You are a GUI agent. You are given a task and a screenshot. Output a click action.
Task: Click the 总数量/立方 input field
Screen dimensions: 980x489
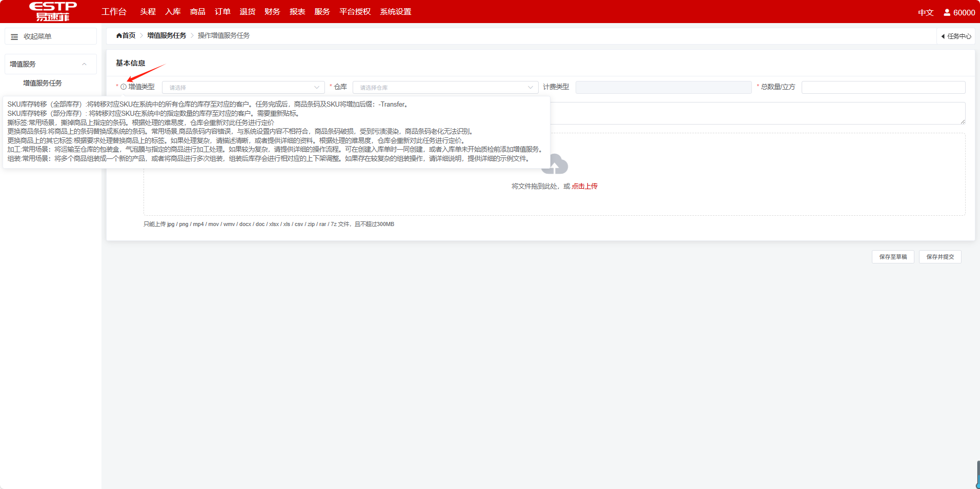(883, 88)
